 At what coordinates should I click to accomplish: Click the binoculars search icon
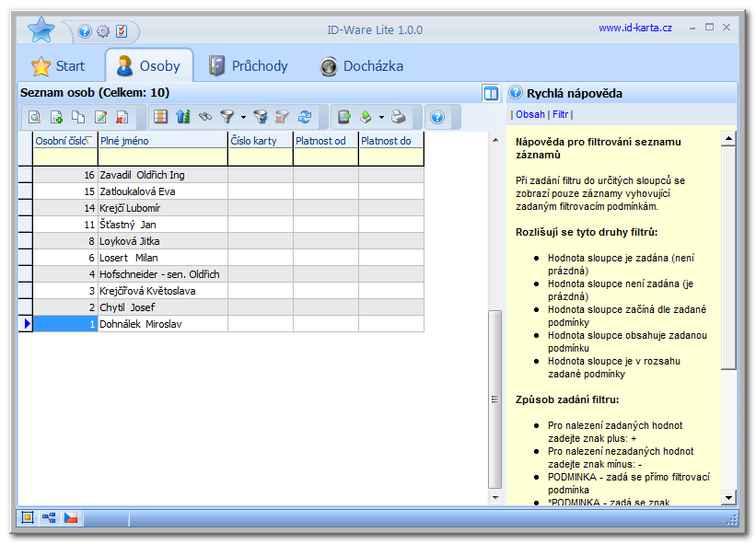point(205,117)
